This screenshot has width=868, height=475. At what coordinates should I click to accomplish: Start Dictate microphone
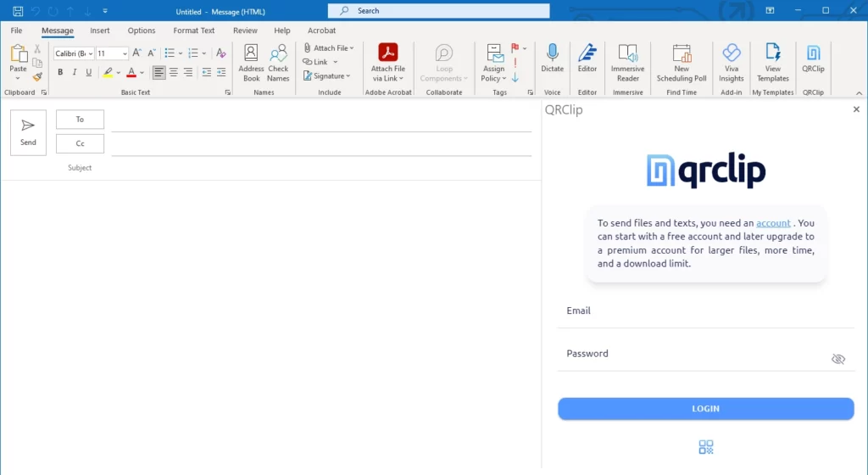pos(552,59)
